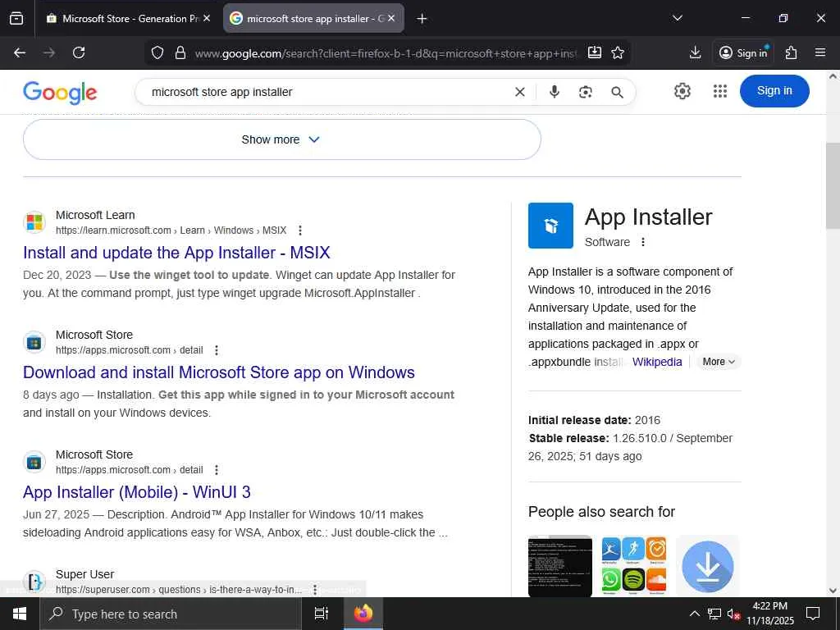
Task: Open a new browser tab
Action: [x=422, y=19]
